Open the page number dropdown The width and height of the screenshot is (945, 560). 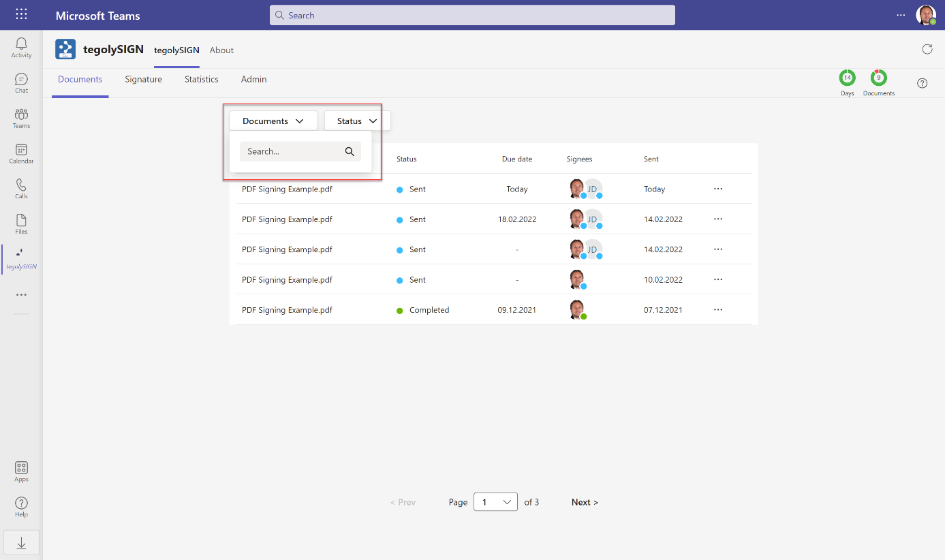pos(495,502)
